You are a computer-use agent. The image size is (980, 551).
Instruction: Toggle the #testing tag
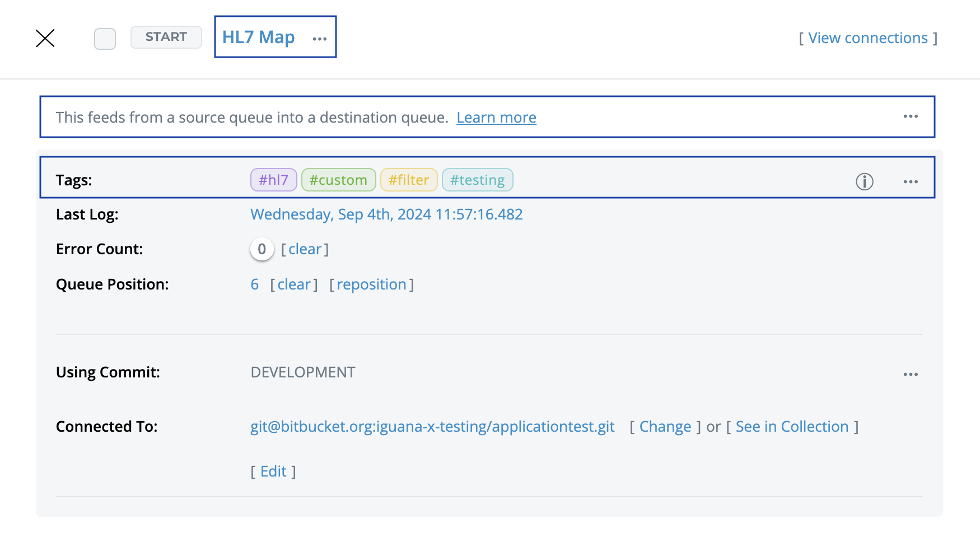tap(477, 180)
